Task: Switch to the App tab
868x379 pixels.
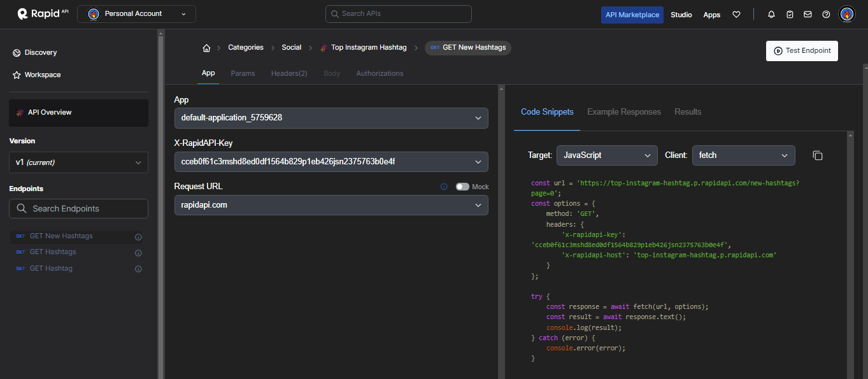Action: tap(208, 73)
